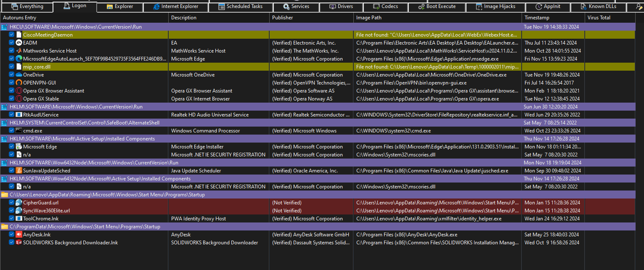
Task: Click the RtkAudUService icon
Action: pos(19,115)
